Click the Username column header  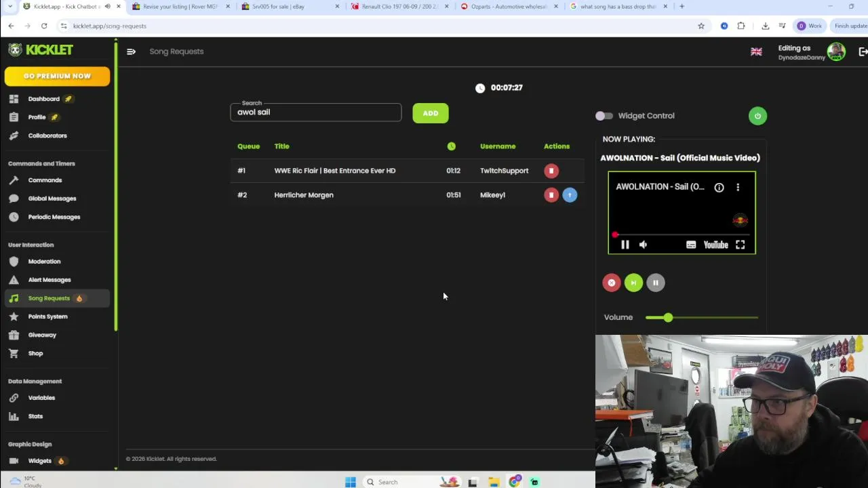pos(498,146)
